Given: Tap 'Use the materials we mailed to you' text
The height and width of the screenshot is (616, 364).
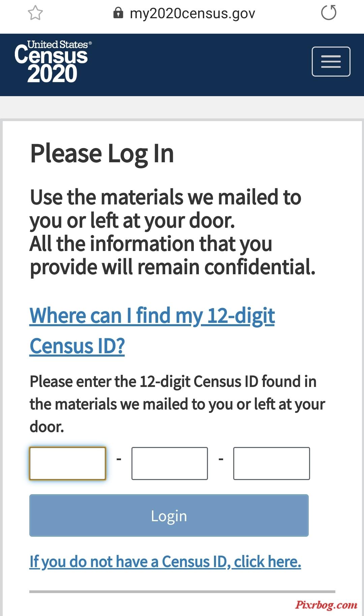Looking at the screenshot, I should click(165, 209).
